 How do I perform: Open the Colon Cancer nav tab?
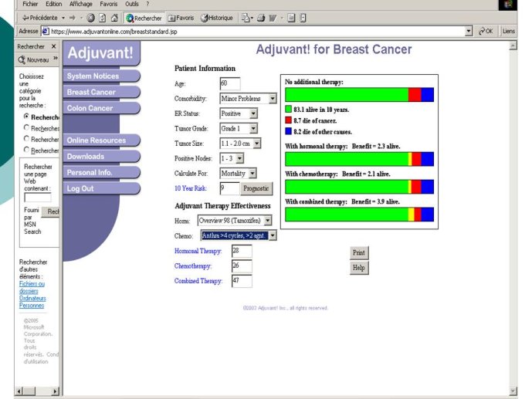click(x=101, y=108)
